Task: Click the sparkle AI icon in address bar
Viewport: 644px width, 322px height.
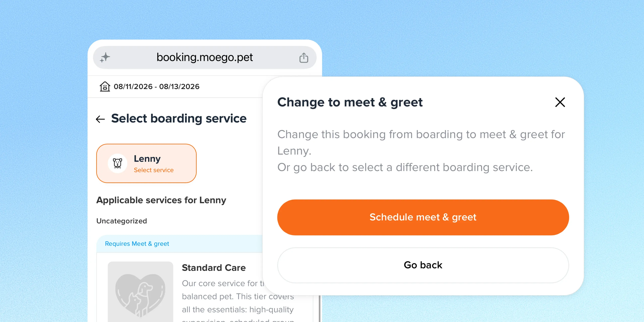Action: click(x=105, y=58)
